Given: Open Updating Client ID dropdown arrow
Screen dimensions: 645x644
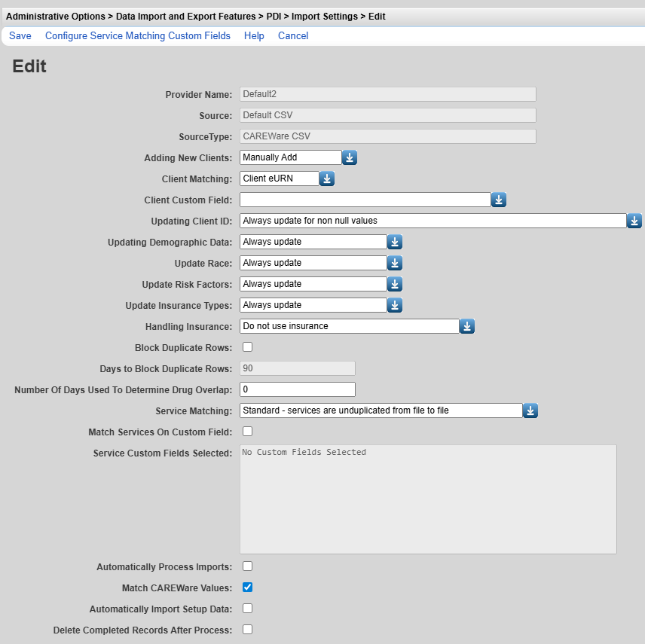Looking at the screenshot, I should (x=634, y=221).
